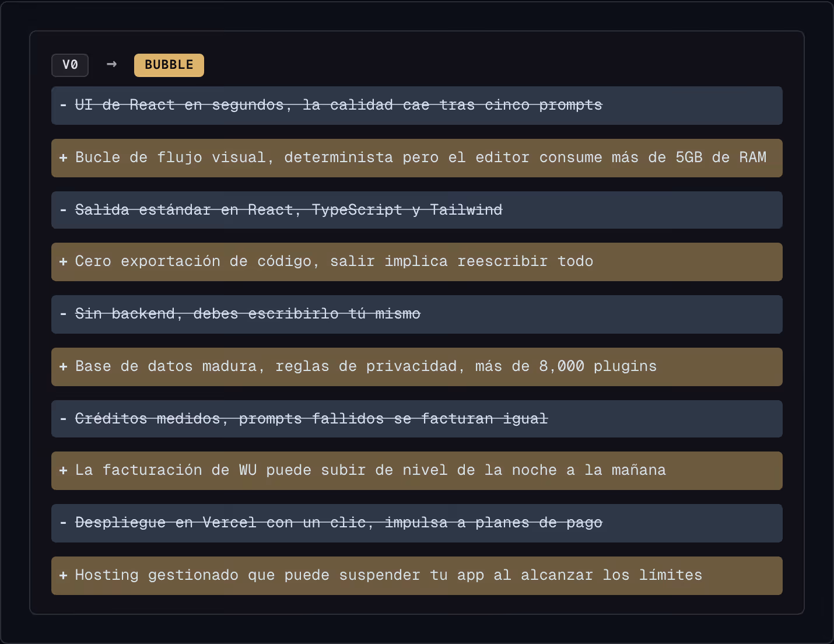Viewport: 834px width, 644px height.
Task: Select added line 'Bucle de flujo visual'
Action: click(x=417, y=158)
